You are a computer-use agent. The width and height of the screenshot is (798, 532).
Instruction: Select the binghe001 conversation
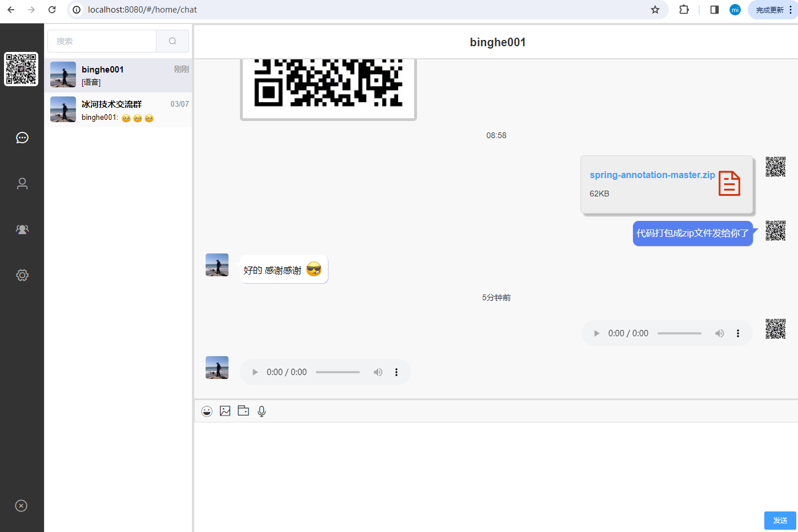coord(118,75)
